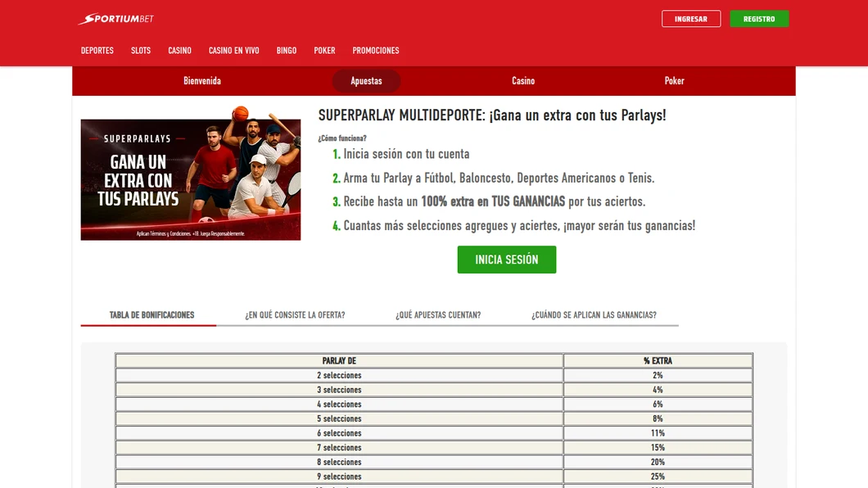
Task: Click the SUPERPARLAY MULTIDEPORTE heading
Action: click(x=492, y=115)
